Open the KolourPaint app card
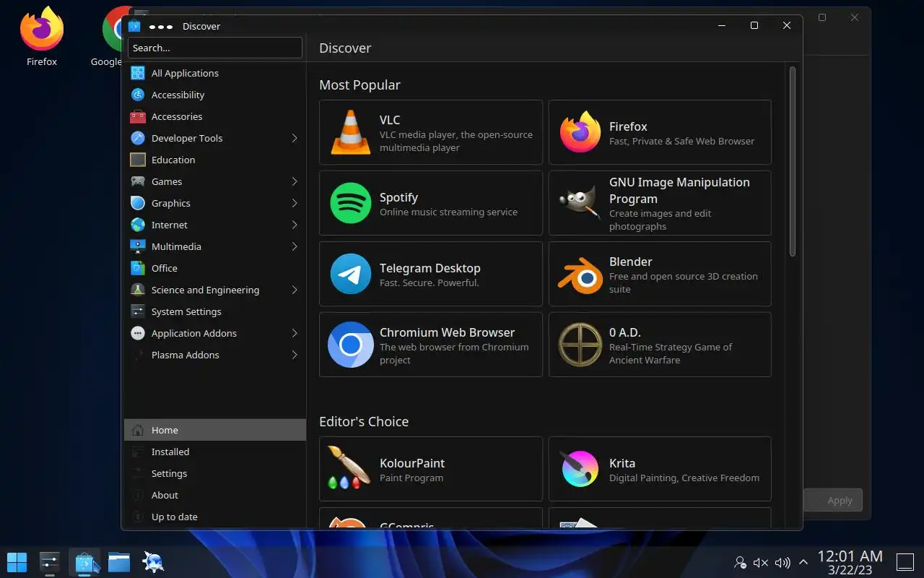This screenshot has width=924, height=578. click(x=431, y=469)
